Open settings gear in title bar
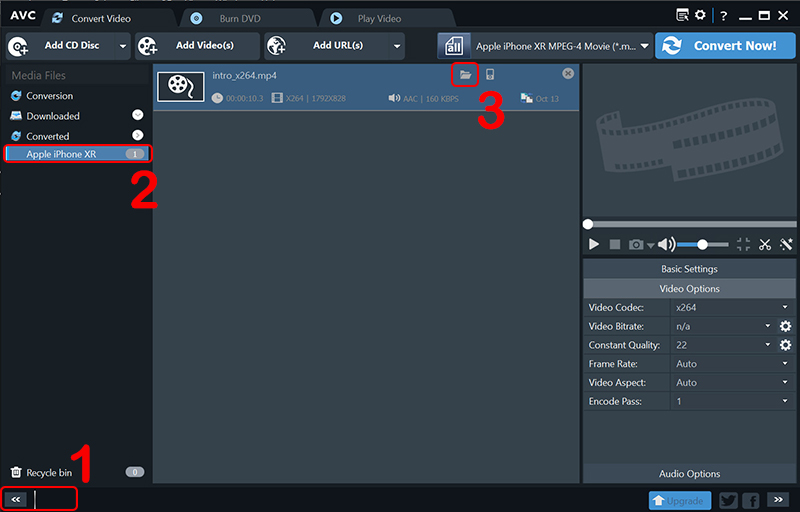 coord(701,15)
